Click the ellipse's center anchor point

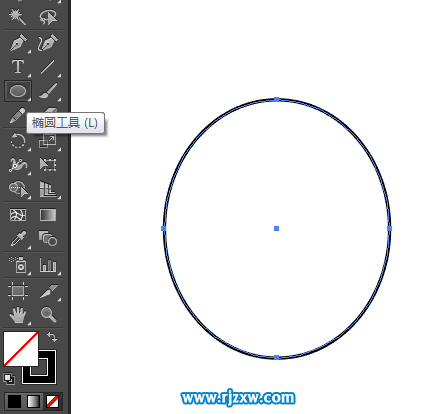click(276, 228)
